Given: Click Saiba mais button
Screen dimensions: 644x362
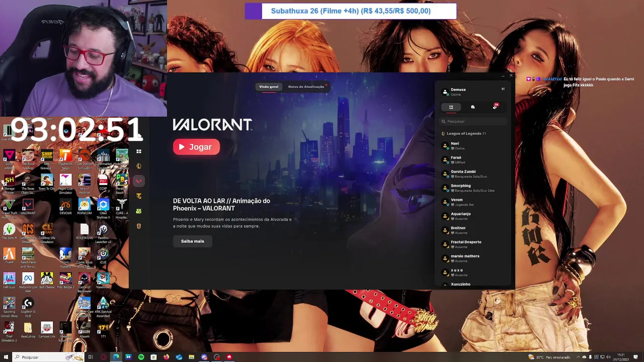Looking at the screenshot, I should coord(192,241).
